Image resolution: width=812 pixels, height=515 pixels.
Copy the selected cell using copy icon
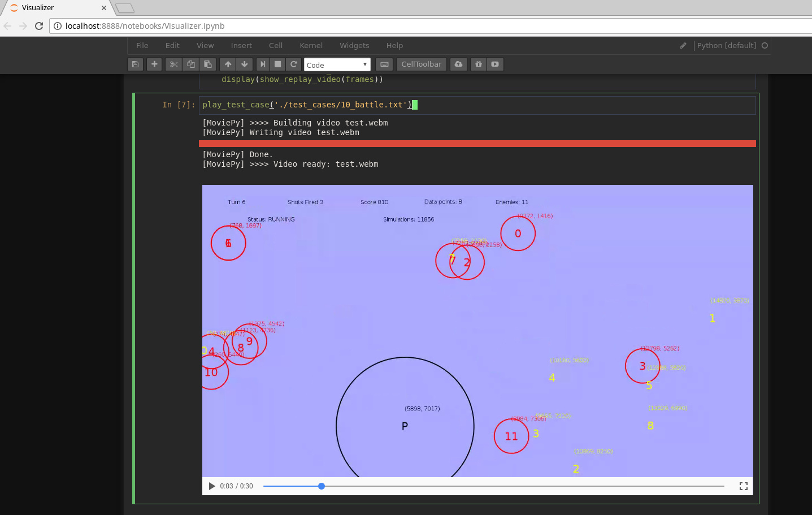(x=190, y=64)
